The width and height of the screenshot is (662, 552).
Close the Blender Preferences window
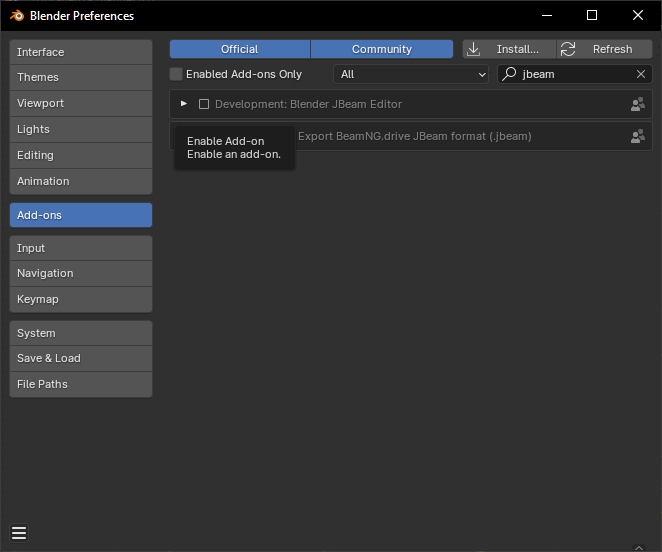[x=638, y=16]
